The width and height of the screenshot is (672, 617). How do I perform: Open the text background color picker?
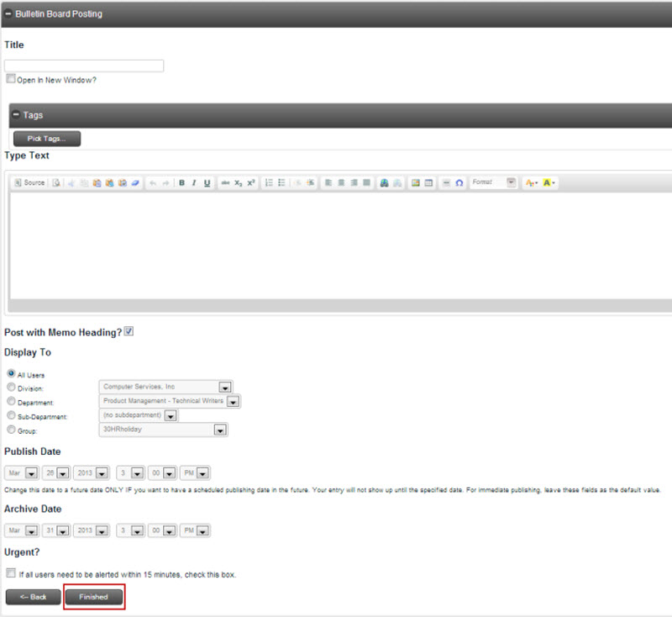coord(549,182)
